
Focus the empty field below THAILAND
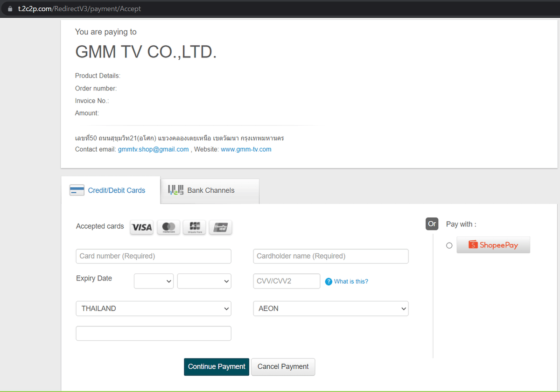(x=154, y=334)
